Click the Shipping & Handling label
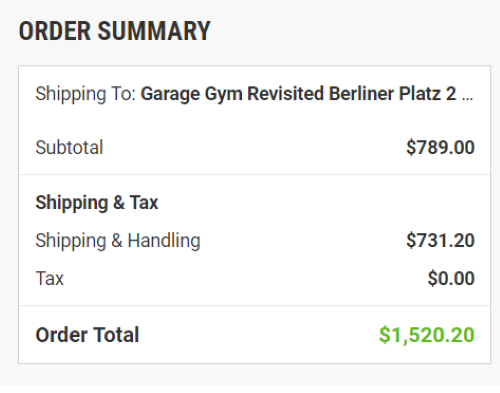Screen dimensions: 500x393 [x=118, y=241]
